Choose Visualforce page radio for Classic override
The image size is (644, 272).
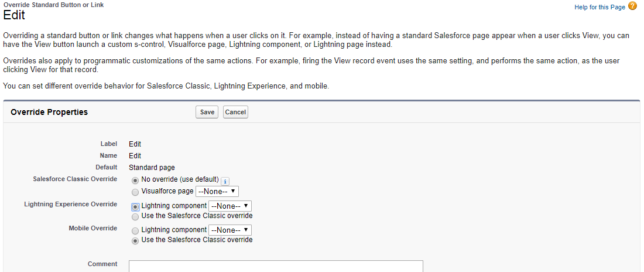point(136,192)
